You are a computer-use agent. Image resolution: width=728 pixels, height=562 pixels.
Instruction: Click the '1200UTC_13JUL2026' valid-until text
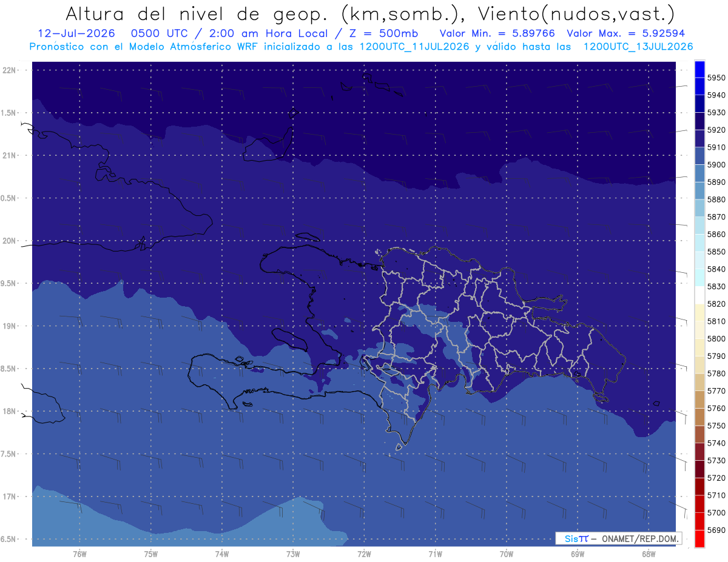pos(638,47)
